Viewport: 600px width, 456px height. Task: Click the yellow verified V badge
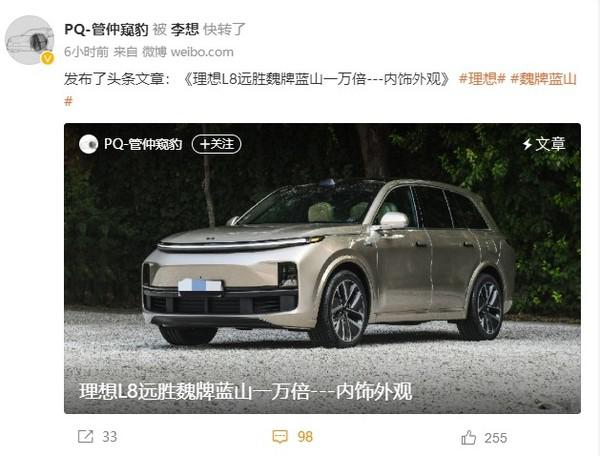[47, 58]
